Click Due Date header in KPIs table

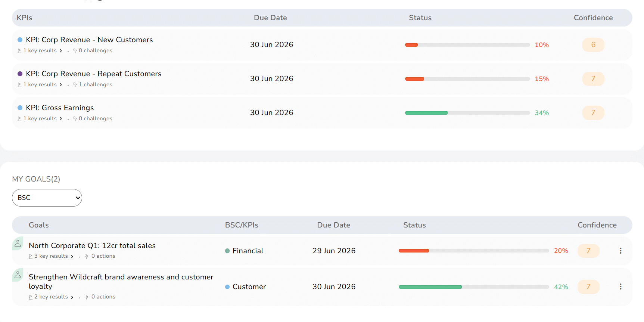tap(270, 18)
